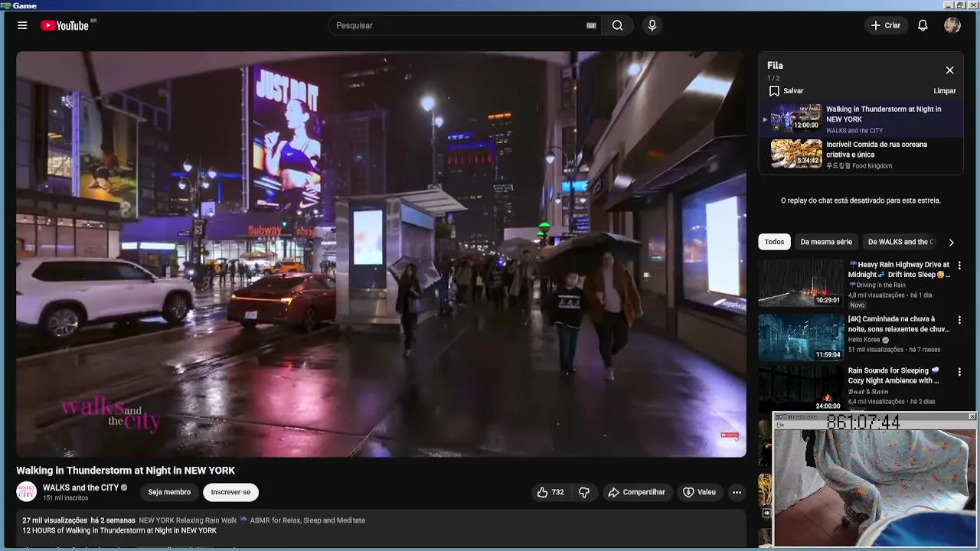Click the 151 mil inscritos subscriber count
Viewport: 980px width, 551px height.
65,498
